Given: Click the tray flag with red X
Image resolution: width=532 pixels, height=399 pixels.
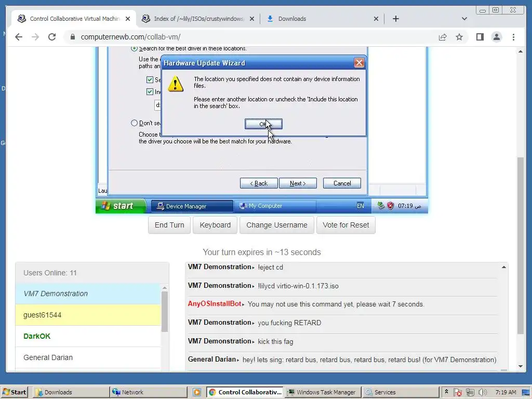Looking at the screenshot, I should (457, 392).
